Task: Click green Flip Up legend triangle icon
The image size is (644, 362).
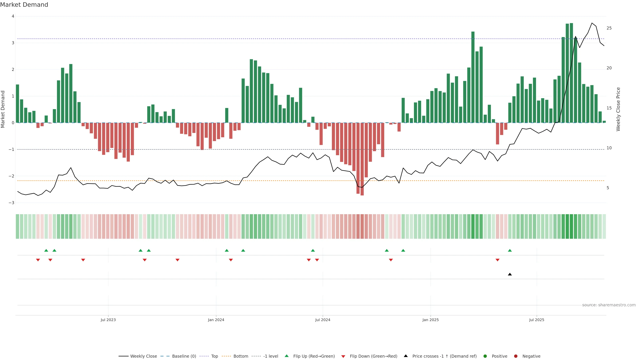Action: tap(287, 356)
